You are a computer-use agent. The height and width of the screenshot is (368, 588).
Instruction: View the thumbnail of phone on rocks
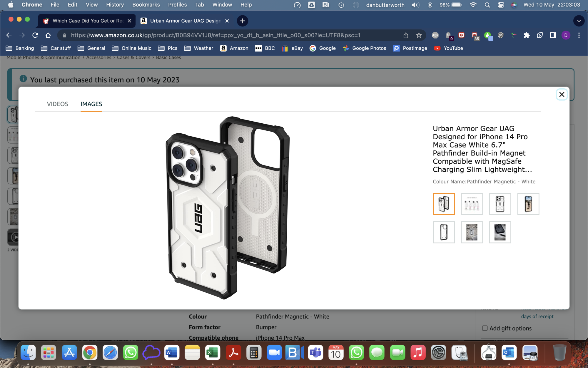pyautogui.click(x=472, y=232)
